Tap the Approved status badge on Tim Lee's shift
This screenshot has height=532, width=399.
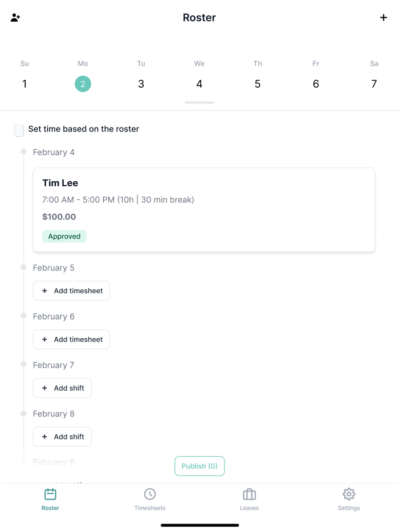coord(64,236)
